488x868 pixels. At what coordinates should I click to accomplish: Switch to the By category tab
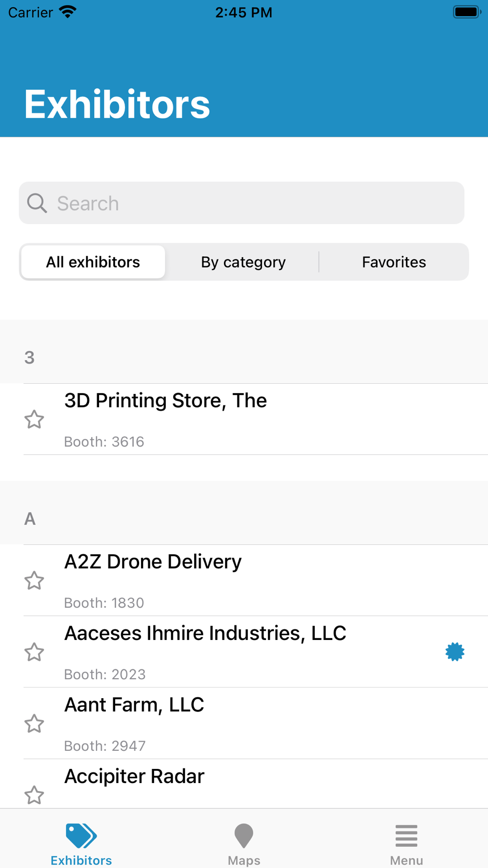[243, 262]
